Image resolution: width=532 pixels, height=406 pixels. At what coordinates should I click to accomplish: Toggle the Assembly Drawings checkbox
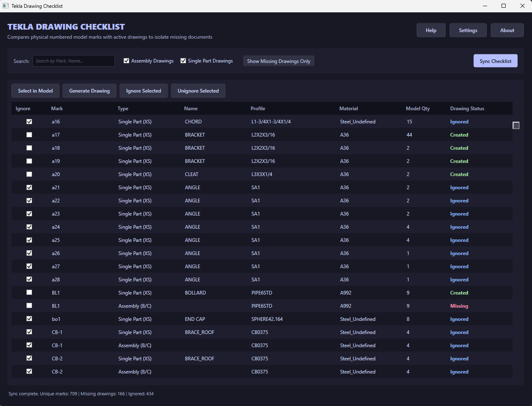[x=126, y=61]
